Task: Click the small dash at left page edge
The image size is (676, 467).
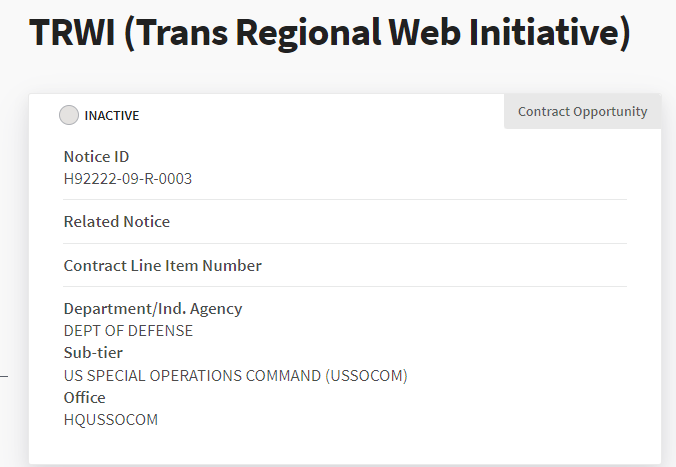Action: point(4,377)
